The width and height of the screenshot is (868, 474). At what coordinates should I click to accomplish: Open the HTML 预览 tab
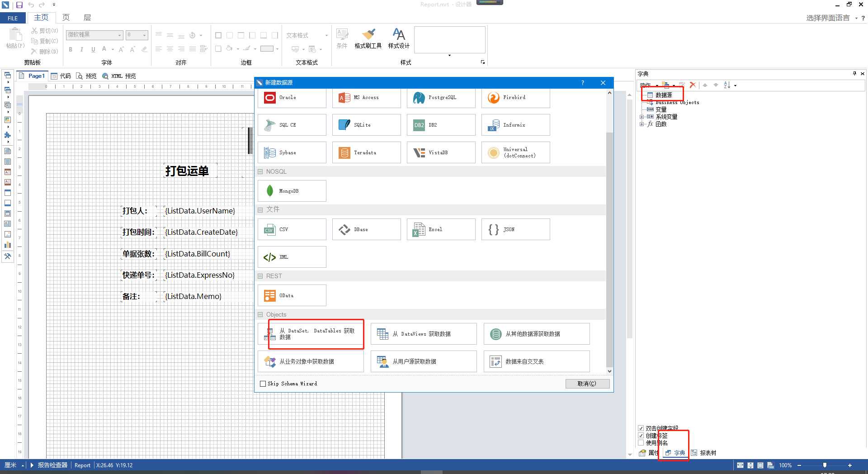[x=119, y=76]
